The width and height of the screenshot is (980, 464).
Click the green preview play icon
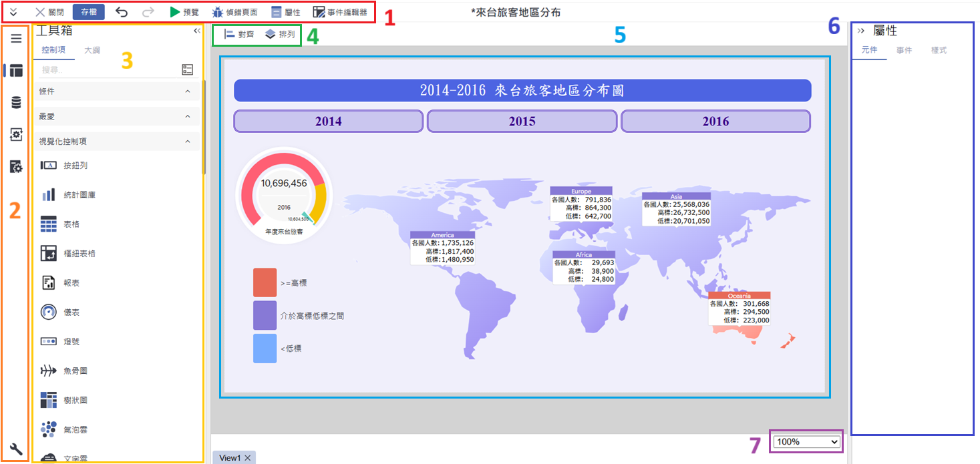(174, 12)
